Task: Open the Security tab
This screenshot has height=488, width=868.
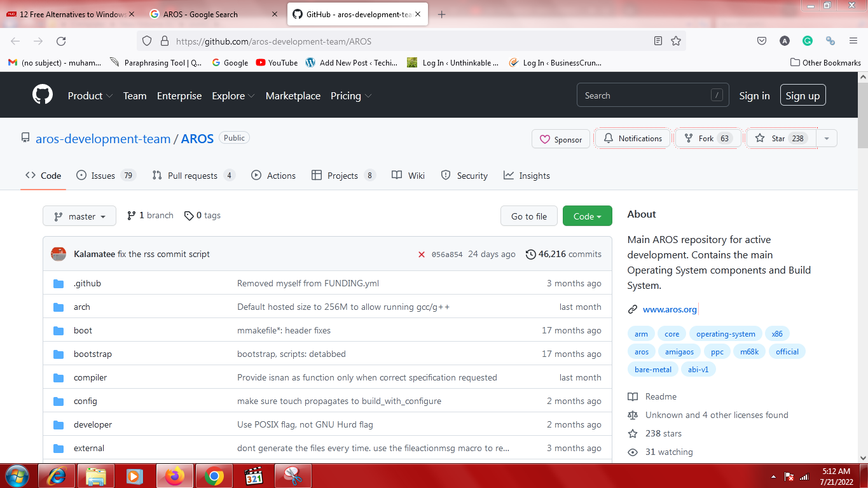Action: 464,176
